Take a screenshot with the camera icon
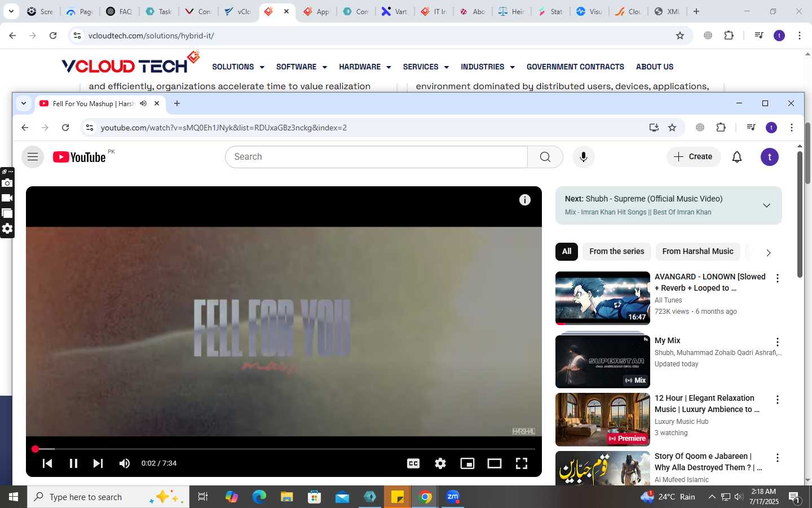The height and width of the screenshot is (508, 812). 7,183
